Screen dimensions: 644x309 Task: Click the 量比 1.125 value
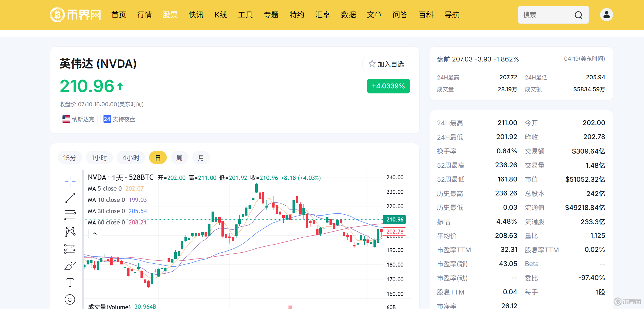(598, 235)
